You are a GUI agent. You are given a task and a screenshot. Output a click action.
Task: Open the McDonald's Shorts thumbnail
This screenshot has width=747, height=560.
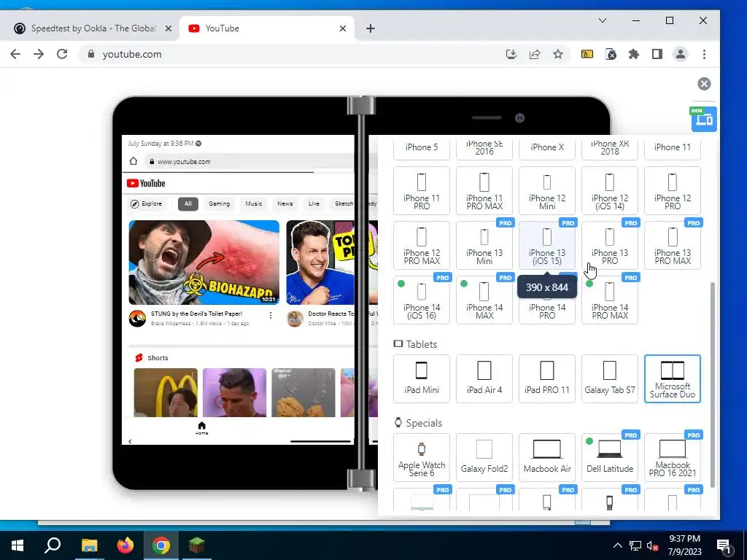click(x=166, y=392)
